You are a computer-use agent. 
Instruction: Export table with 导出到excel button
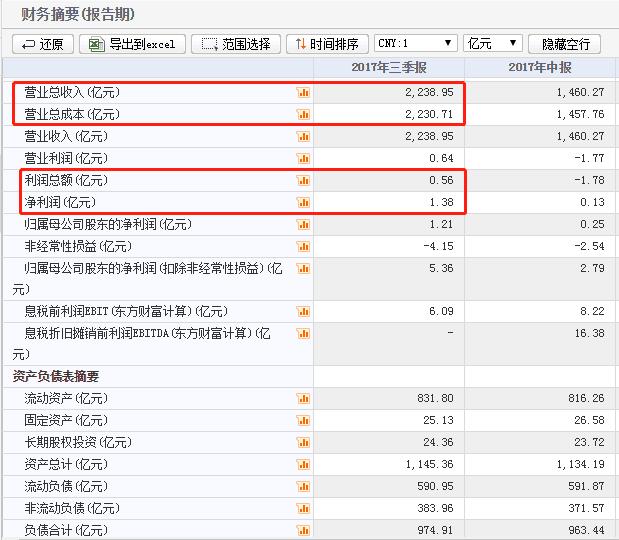[132, 44]
